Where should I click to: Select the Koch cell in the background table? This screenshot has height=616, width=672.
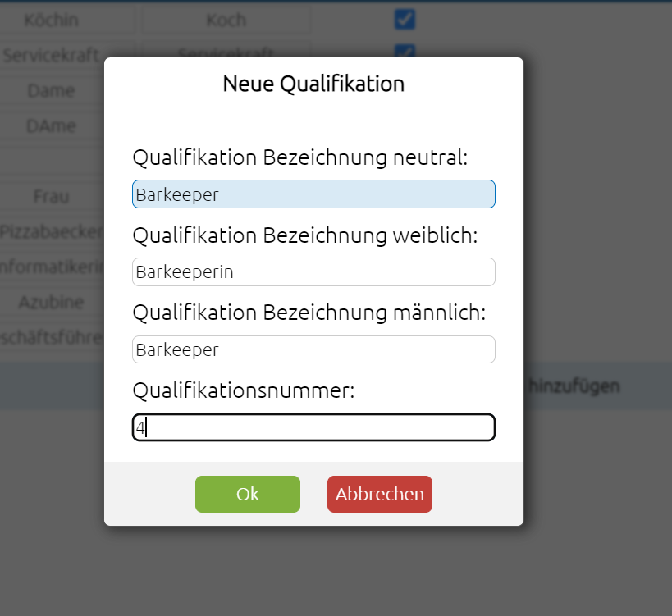point(226,21)
